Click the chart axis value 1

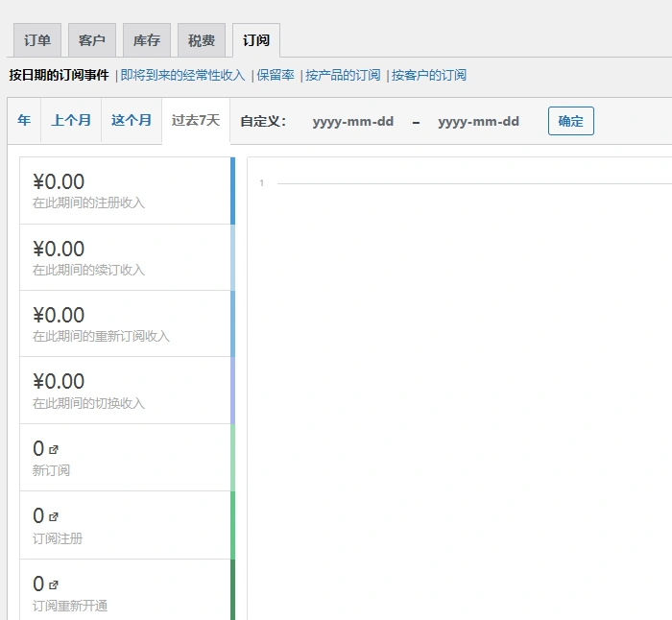pos(261,183)
